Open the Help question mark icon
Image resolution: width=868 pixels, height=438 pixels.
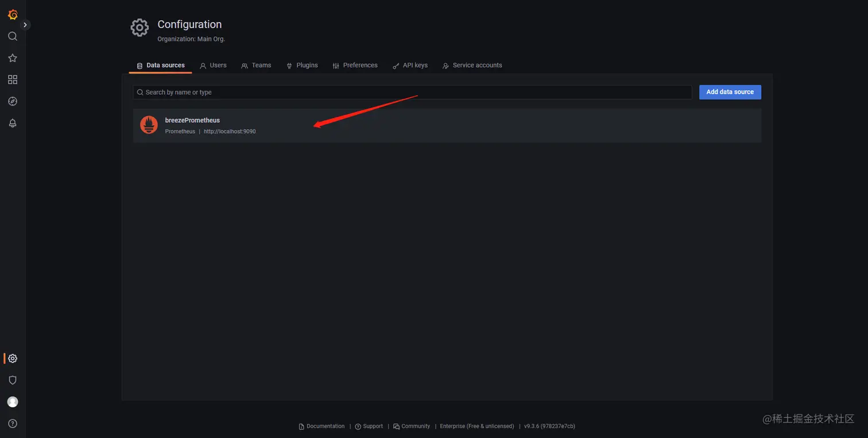point(13,424)
